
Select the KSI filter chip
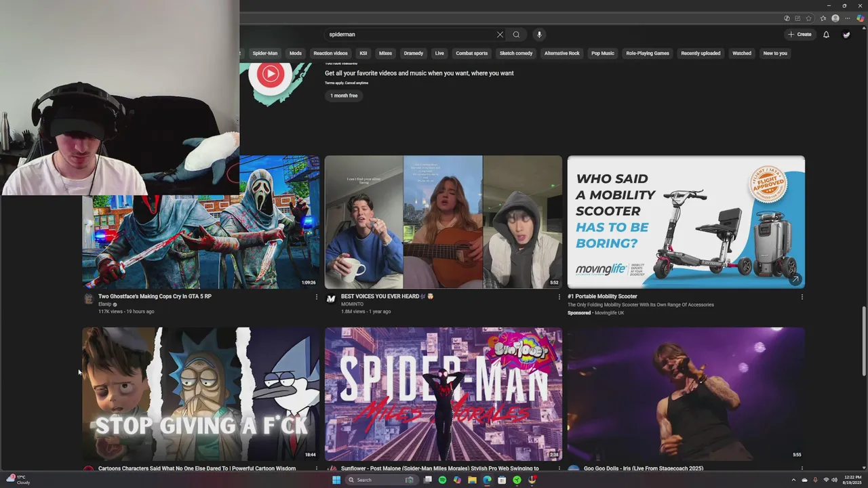tap(363, 54)
